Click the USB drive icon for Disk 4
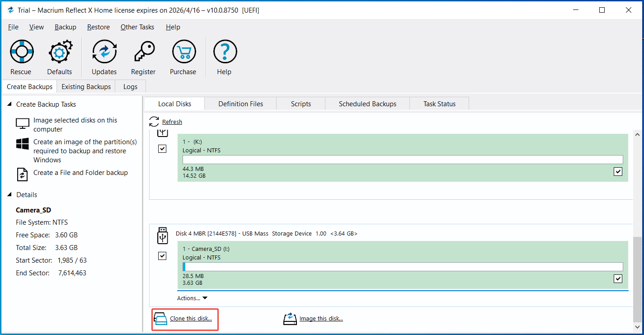Screen dimensions: 644x335 click(x=162, y=236)
